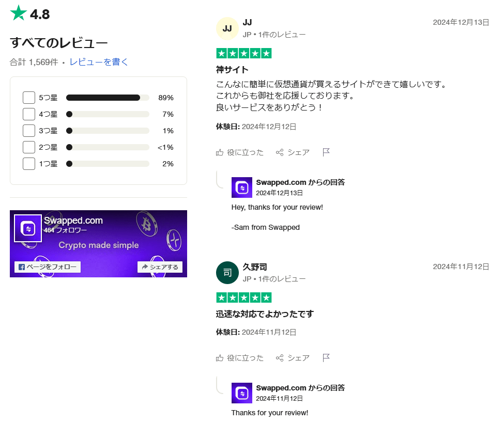The width and height of the screenshot is (504, 423).
Task: Report JJ's review using the flag icon
Action: click(x=326, y=151)
